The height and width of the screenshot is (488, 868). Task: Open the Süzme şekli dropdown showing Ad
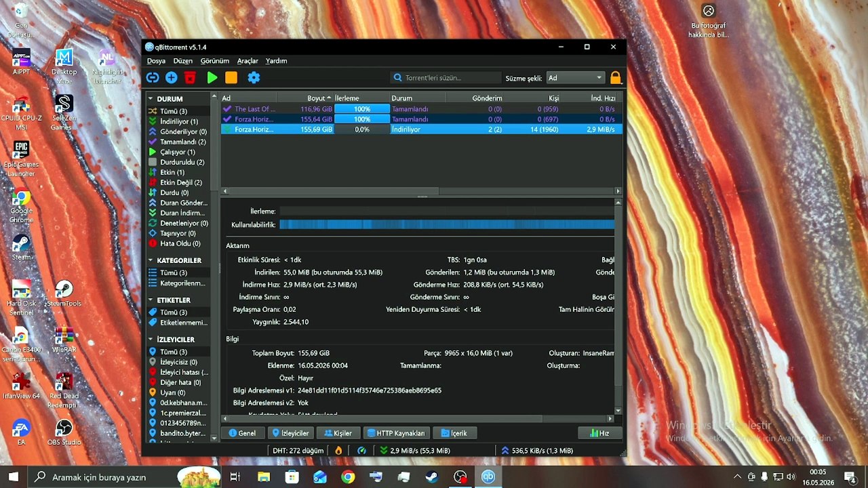tap(575, 78)
